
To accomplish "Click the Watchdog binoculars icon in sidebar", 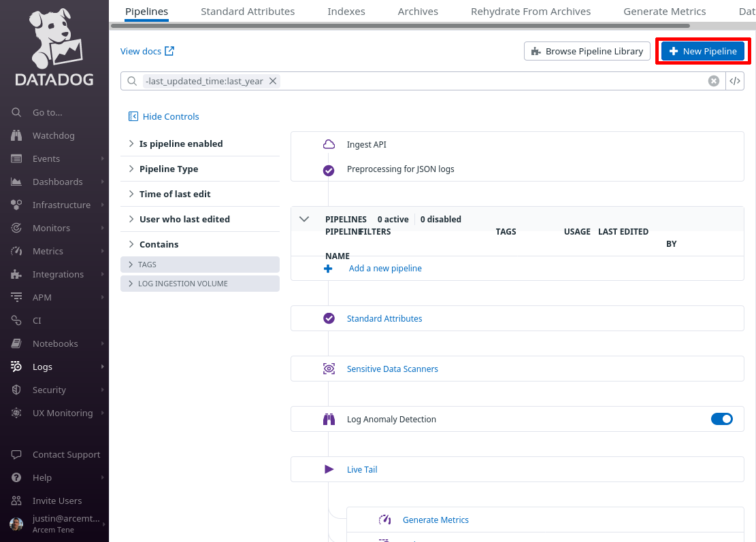I will pyautogui.click(x=16, y=135).
